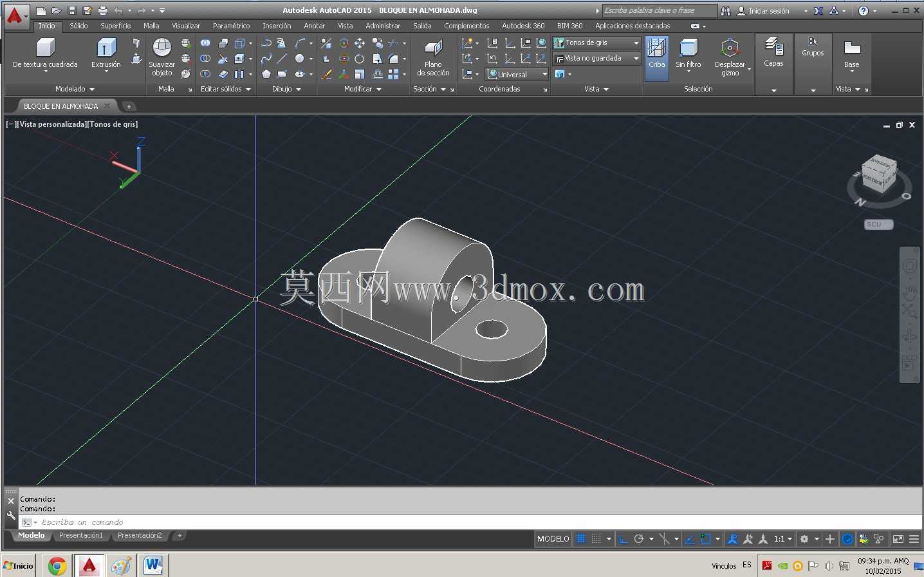Switch to the Sólido ribbon tab
Screen dimensions: 924x577
pyautogui.click(x=79, y=26)
